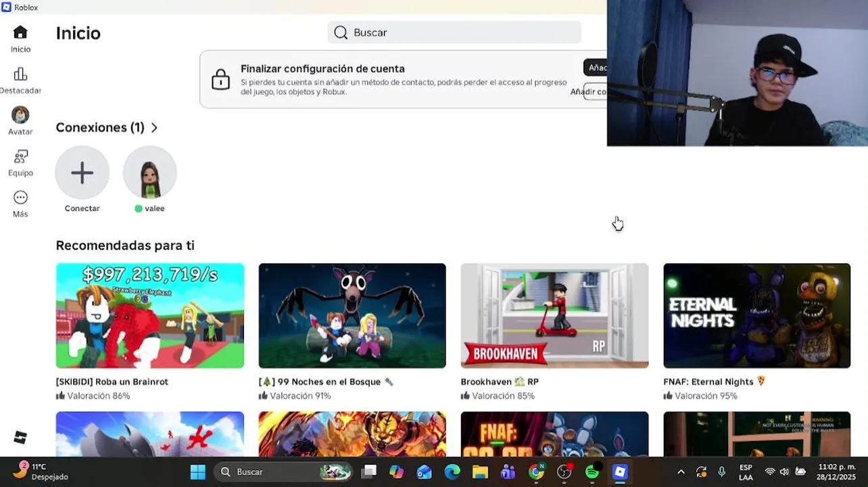Screen dimensions: 868x487
Task: Click the sync refresh tray icon
Action: coord(702,472)
